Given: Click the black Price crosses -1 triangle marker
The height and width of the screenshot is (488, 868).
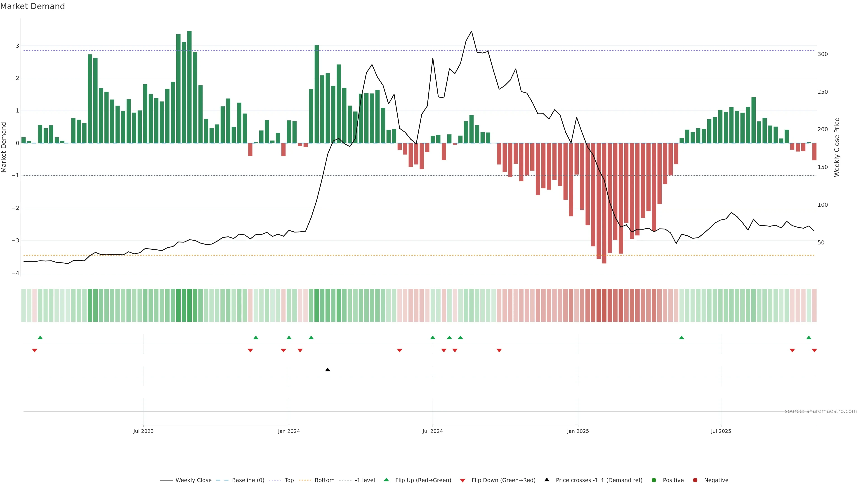Looking at the screenshot, I should (x=328, y=370).
